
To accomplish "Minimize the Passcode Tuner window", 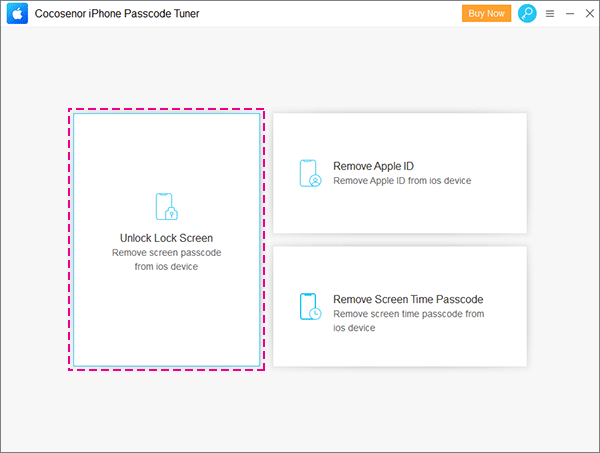I will (x=570, y=14).
